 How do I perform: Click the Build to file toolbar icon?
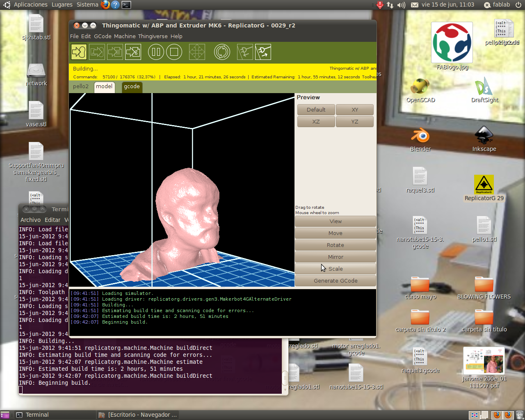tap(133, 52)
